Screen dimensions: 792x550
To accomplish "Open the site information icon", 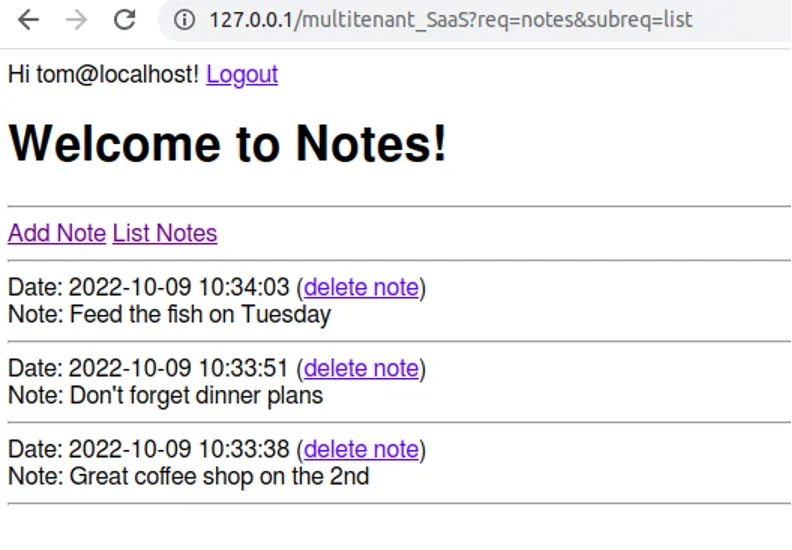I will tap(184, 19).
